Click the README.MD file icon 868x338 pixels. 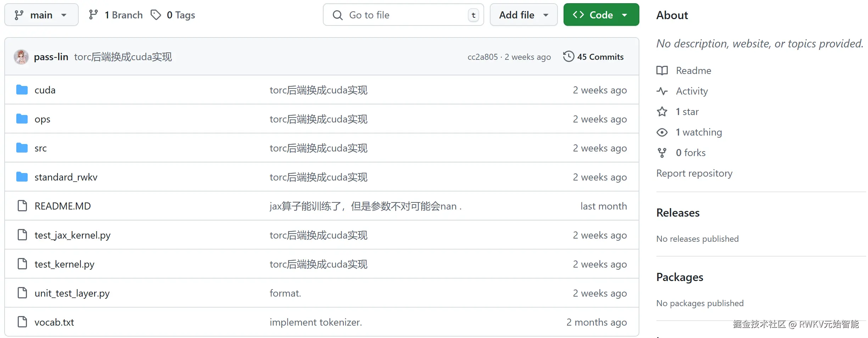(x=22, y=206)
